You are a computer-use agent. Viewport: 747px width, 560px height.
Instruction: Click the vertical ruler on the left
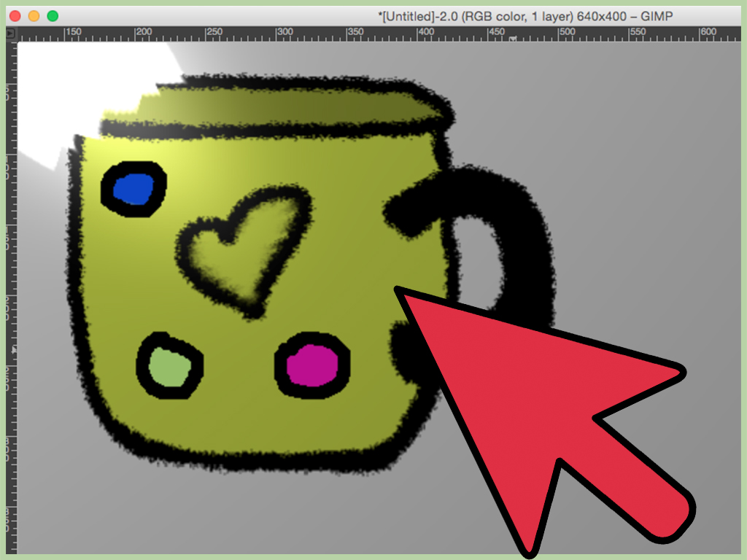click(x=12, y=297)
